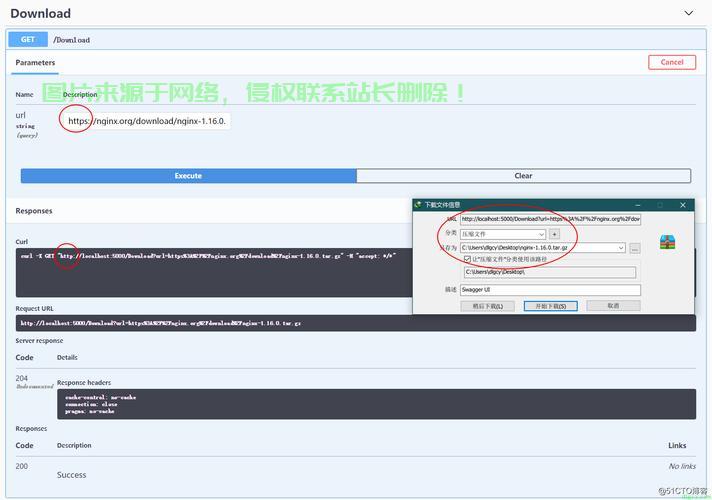Expand the save-as path dropdown
Viewport: 712px width, 500px height.
[621, 248]
